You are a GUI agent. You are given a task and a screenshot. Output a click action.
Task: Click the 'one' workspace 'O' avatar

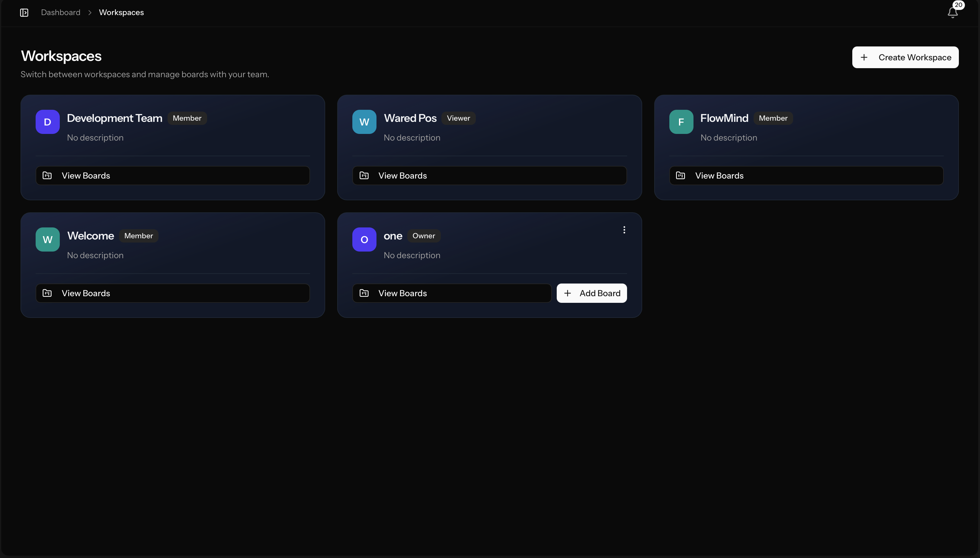click(364, 239)
